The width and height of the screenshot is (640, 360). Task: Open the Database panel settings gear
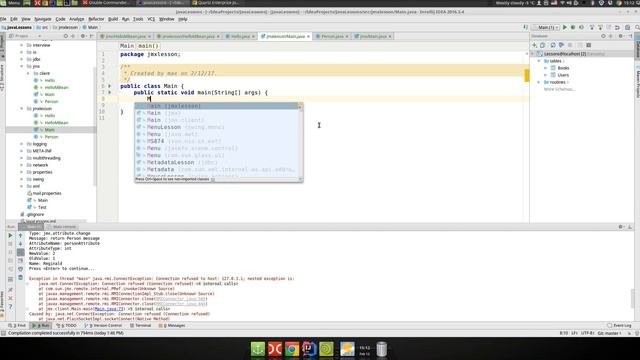[620, 36]
